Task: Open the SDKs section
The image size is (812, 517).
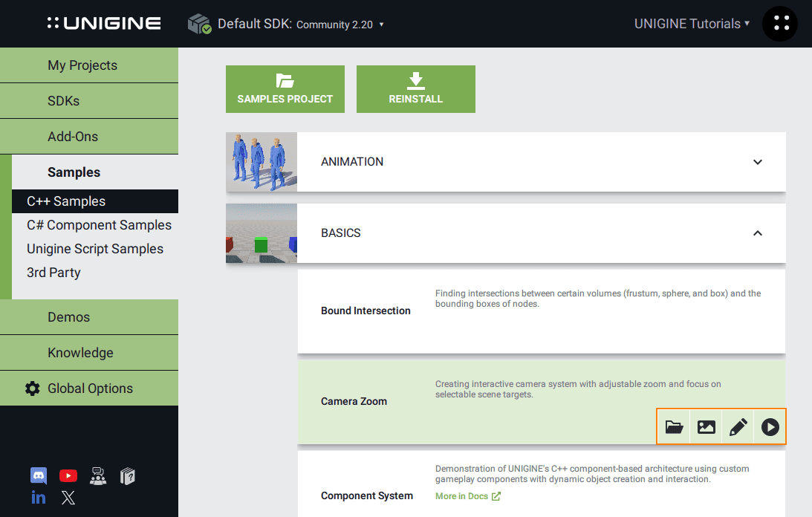Action: coord(89,101)
